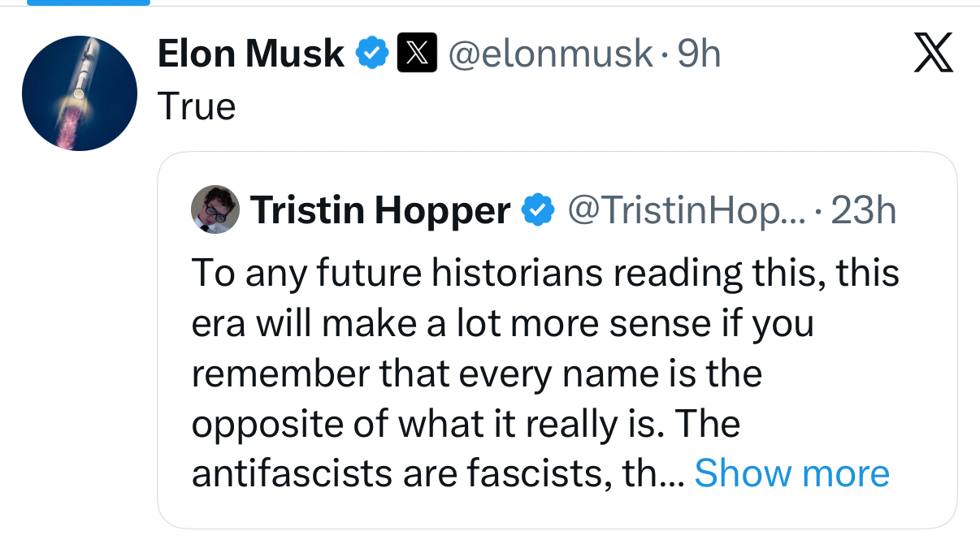Click the large X logo at top right
This screenshot has width=980, height=544.
point(931,55)
